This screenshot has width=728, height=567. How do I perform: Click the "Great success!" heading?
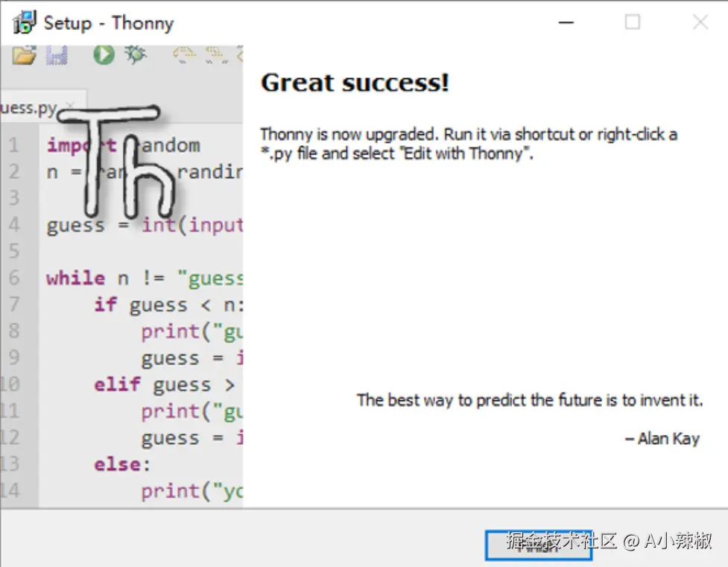click(355, 83)
